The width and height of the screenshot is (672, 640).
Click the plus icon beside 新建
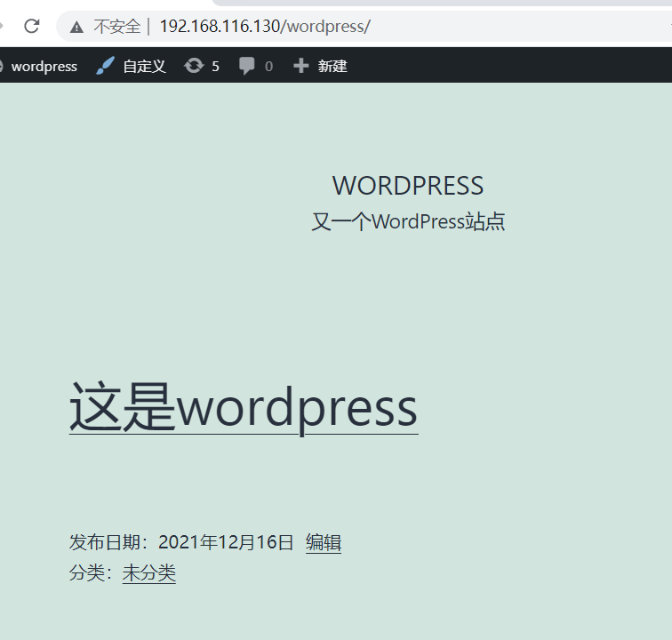[x=300, y=66]
